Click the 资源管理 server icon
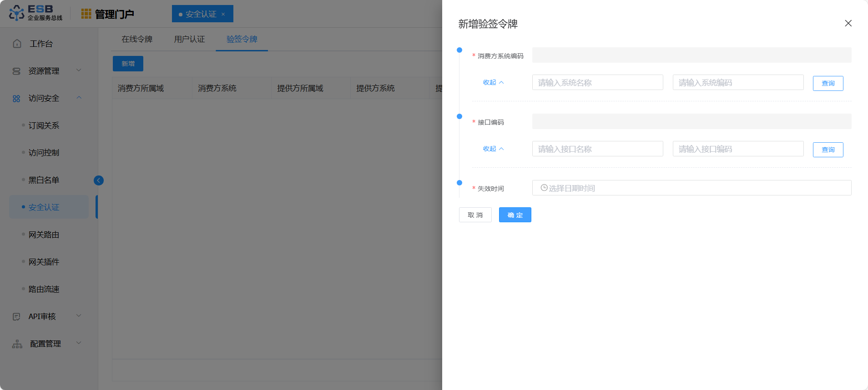The height and width of the screenshot is (390, 868). tap(17, 71)
